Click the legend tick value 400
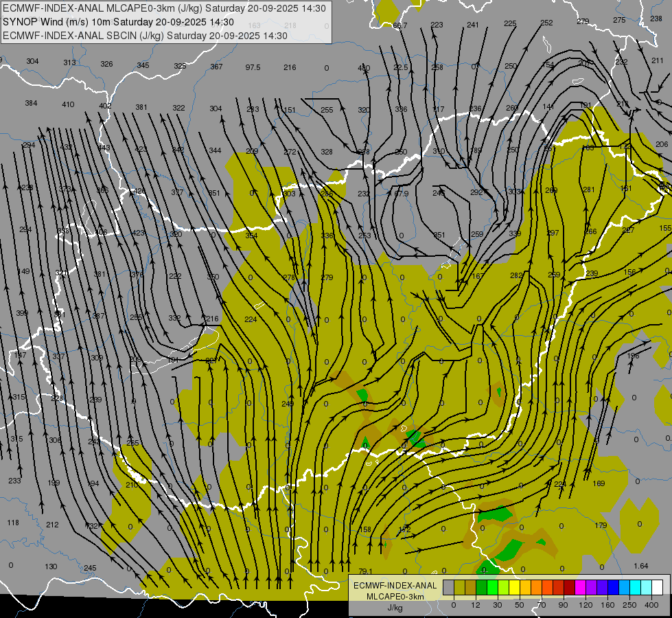The height and width of the screenshot is (618, 672). click(651, 605)
